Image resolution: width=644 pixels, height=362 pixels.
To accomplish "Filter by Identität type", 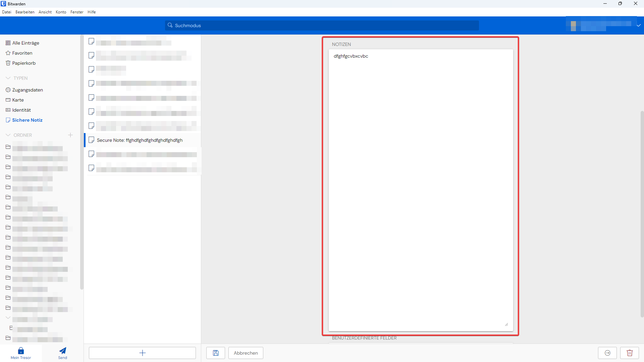I will pyautogui.click(x=21, y=110).
